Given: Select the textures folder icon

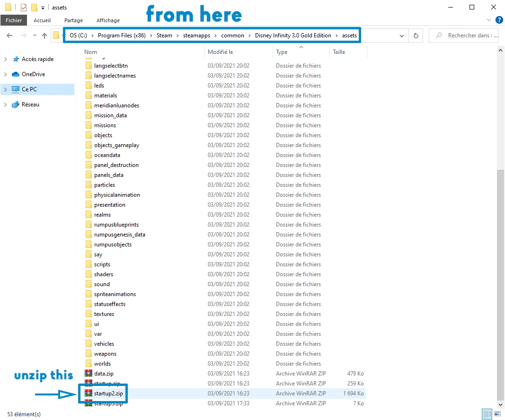Looking at the screenshot, I should click(89, 314).
